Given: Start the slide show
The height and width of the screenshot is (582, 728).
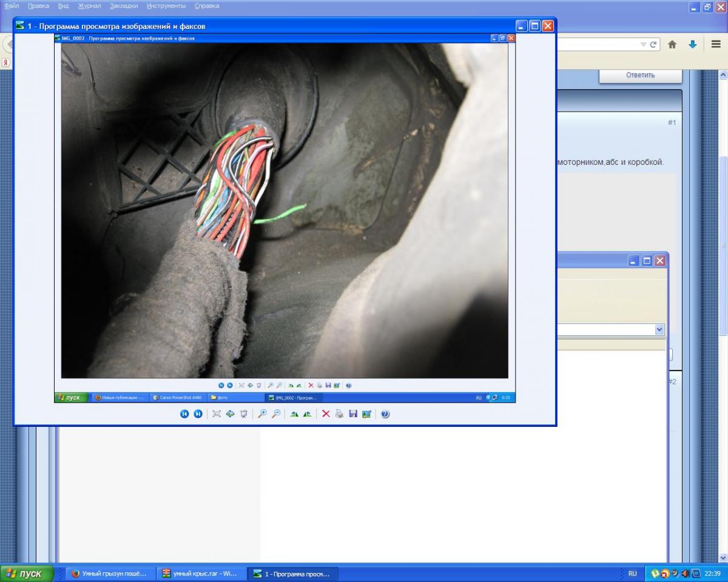Looking at the screenshot, I should click(x=243, y=414).
